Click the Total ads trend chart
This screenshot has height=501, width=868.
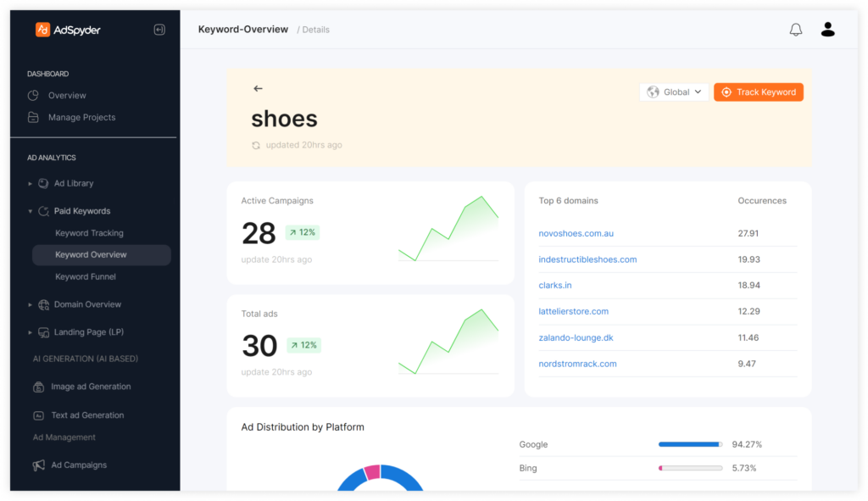pyautogui.click(x=448, y=342)
